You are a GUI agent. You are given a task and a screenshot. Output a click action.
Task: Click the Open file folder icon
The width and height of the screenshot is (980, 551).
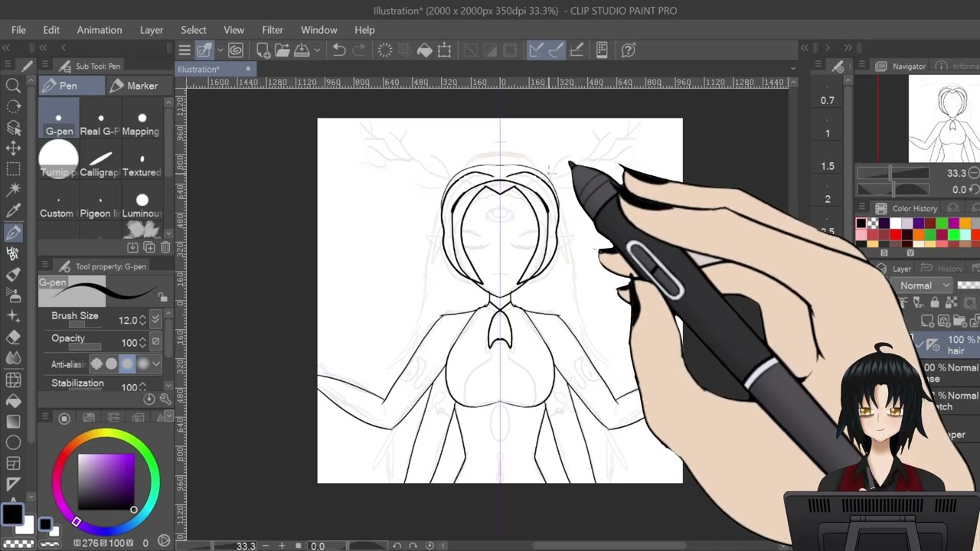[283, 51]
